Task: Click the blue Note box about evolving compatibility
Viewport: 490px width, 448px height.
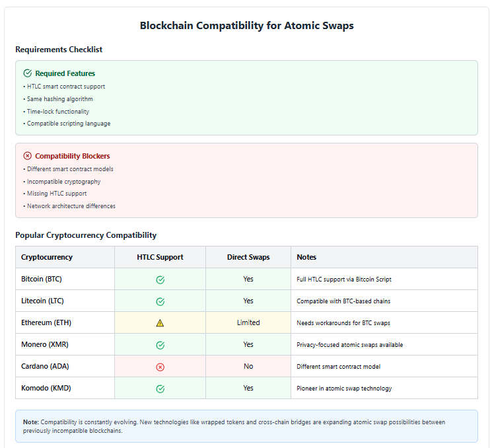Action: point(246,426)
